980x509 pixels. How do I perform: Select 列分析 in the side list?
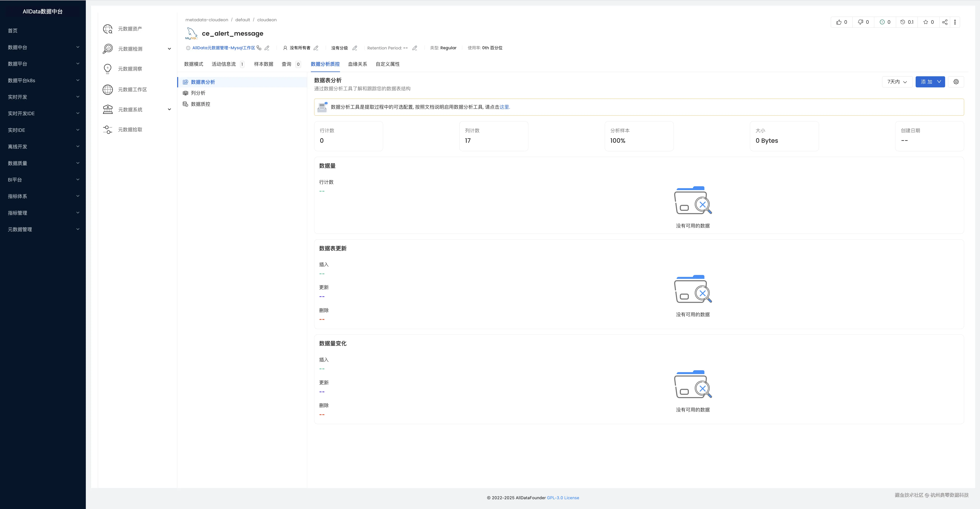[x=198, y=93]
